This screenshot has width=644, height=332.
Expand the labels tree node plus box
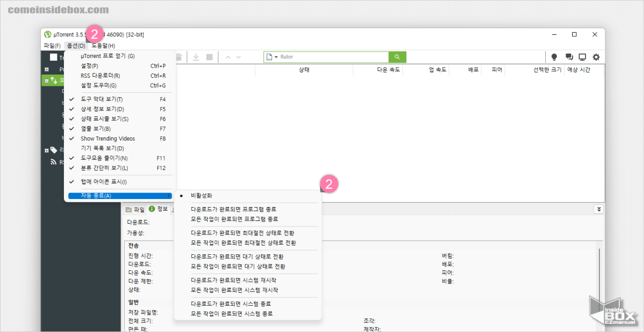(47, 150)
